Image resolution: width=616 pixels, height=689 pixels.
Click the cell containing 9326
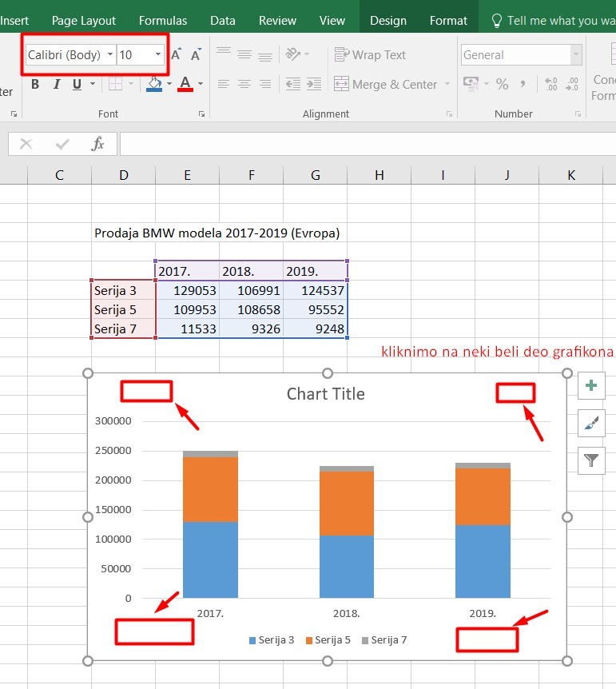pos(252,329)
